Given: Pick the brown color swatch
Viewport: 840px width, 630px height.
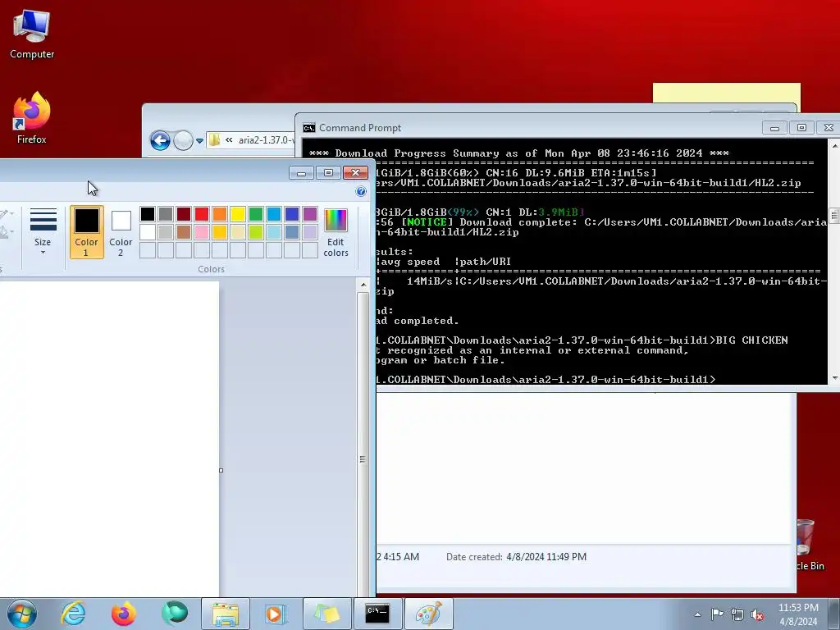Looking at the screenshot, I should (x=184, y=232).
